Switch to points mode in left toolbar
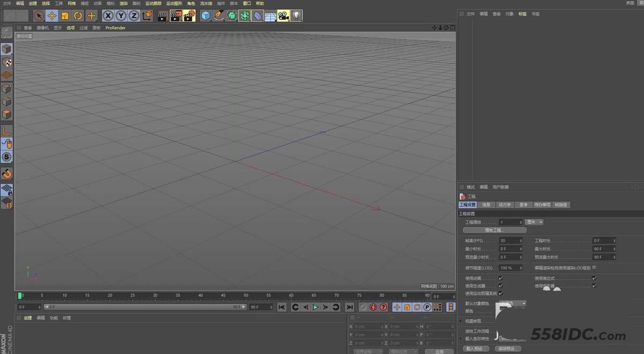The image size is (644, 354). coord(6,88)
